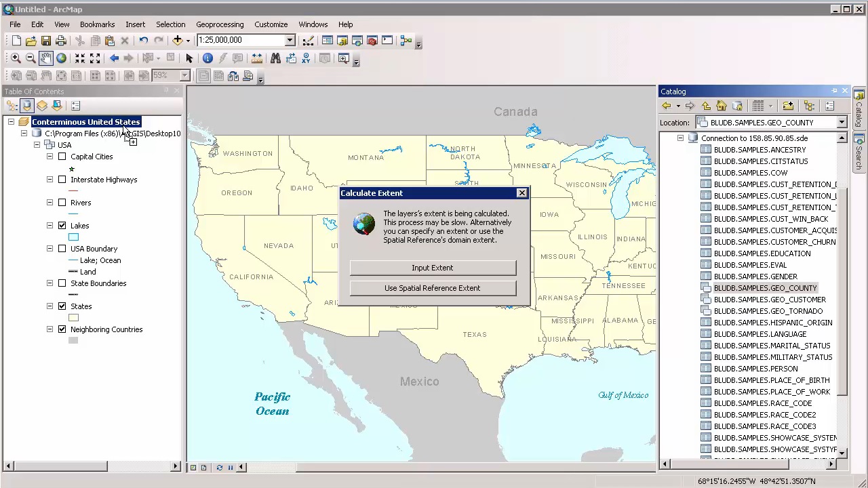The width and height of the screenshot is (868, 488).
Task: Open the Editor Toolbar icon
Action: (308, 41)
